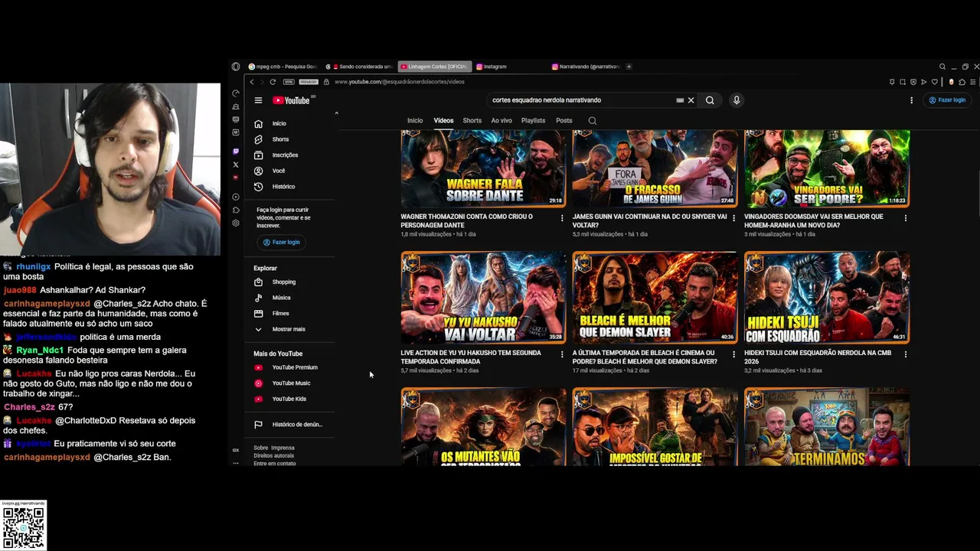Open Opera sidebar settings gear

pyautogui.click(x=236, y=223)
